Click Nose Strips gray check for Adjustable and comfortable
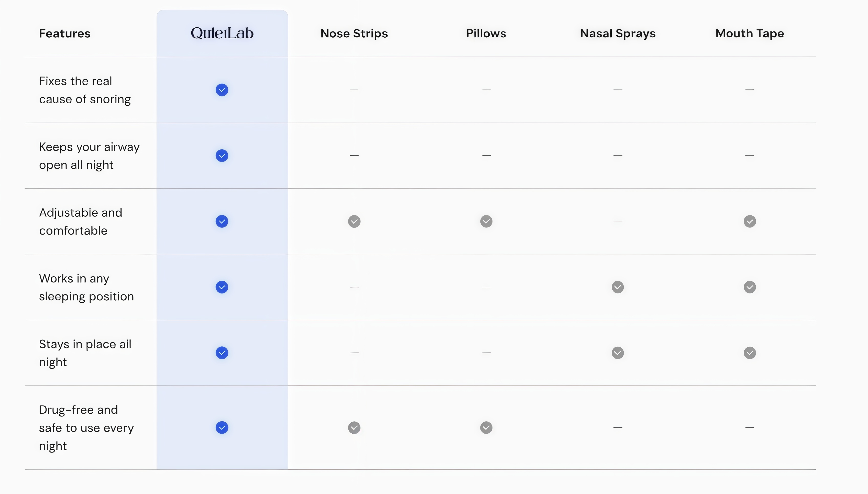This screenshot has height=494, width=868. (354, 222)
